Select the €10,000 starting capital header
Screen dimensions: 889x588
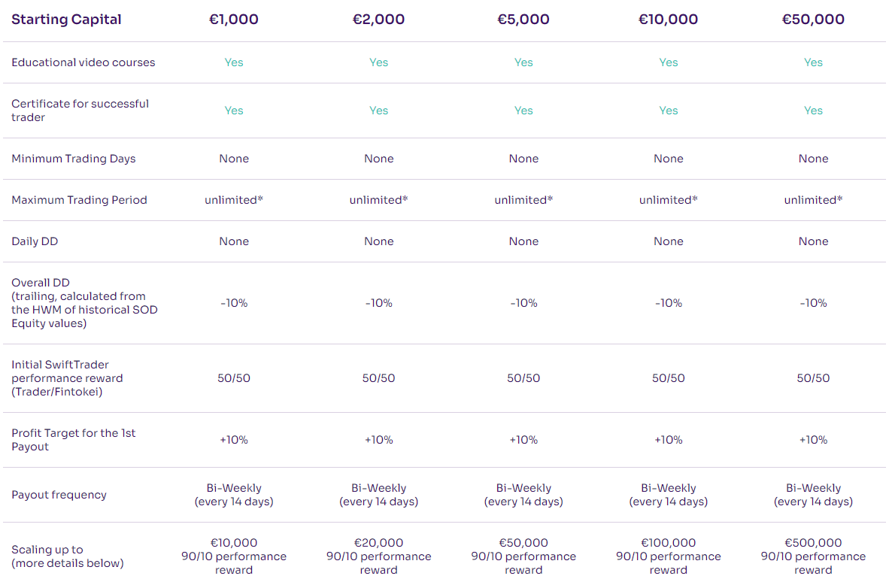click(668, 20)
